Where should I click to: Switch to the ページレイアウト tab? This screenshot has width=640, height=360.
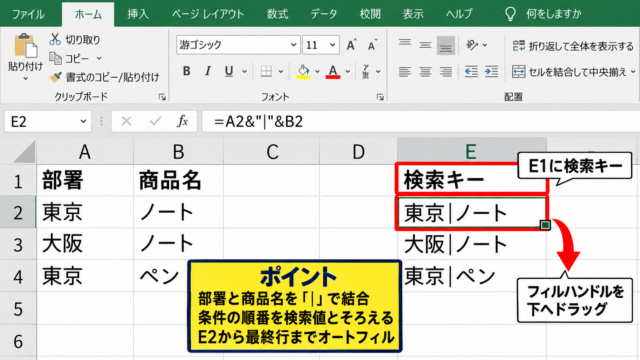pyautogui.click(x=208, y=14)
